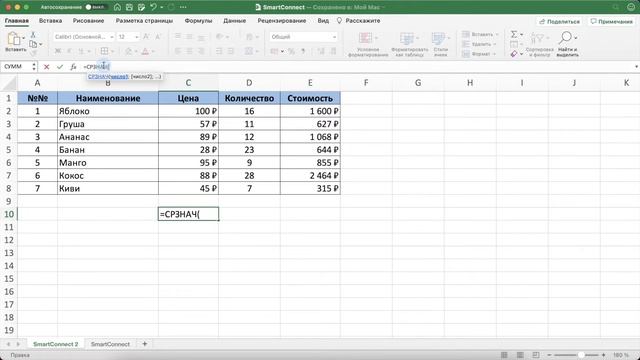Zoom in with the plus button

click(x=603, y=355)
